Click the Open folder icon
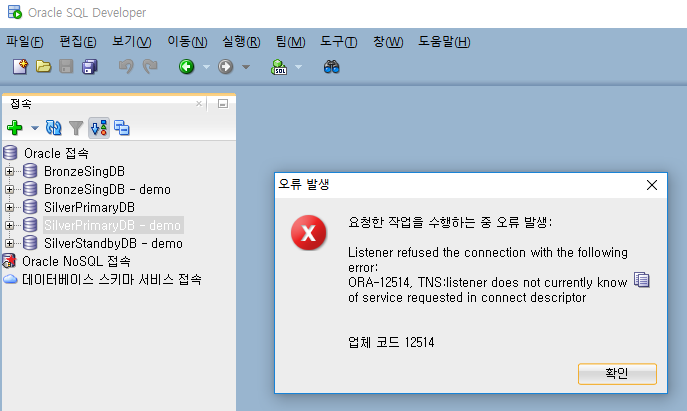Viewport: 687px width, 411px height. pyautogui.click(x=43, y=67)
